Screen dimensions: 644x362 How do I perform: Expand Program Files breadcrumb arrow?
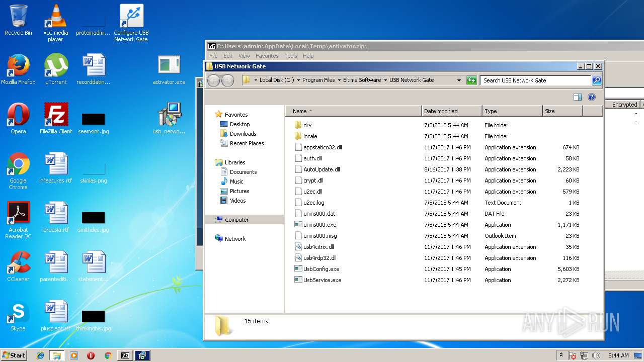tap(339, 80)
